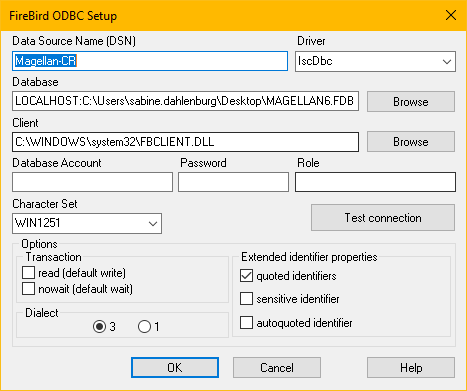Uncheck quoted identifiers checkbox
This screenshot has width=467, height=391.
(246, 276)
